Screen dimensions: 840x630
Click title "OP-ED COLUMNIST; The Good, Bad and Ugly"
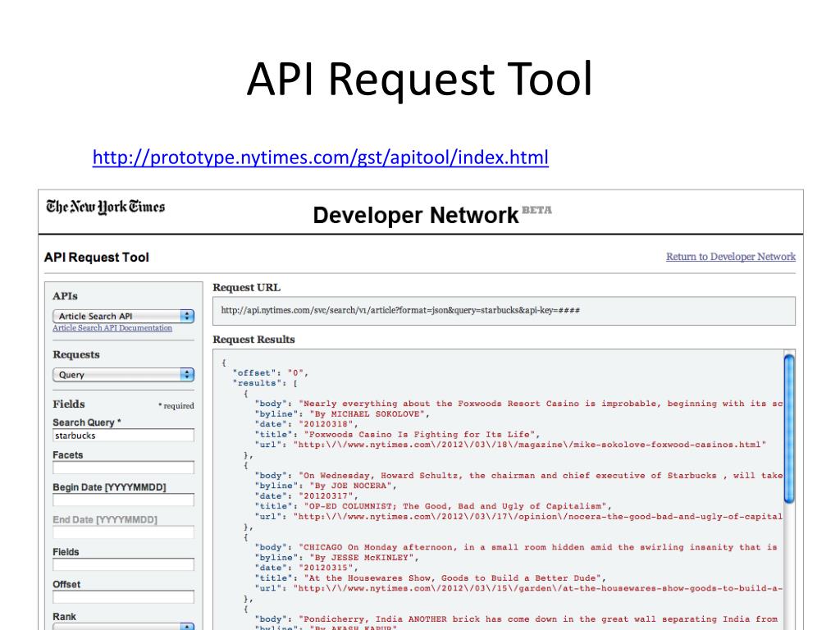point(433,506)
